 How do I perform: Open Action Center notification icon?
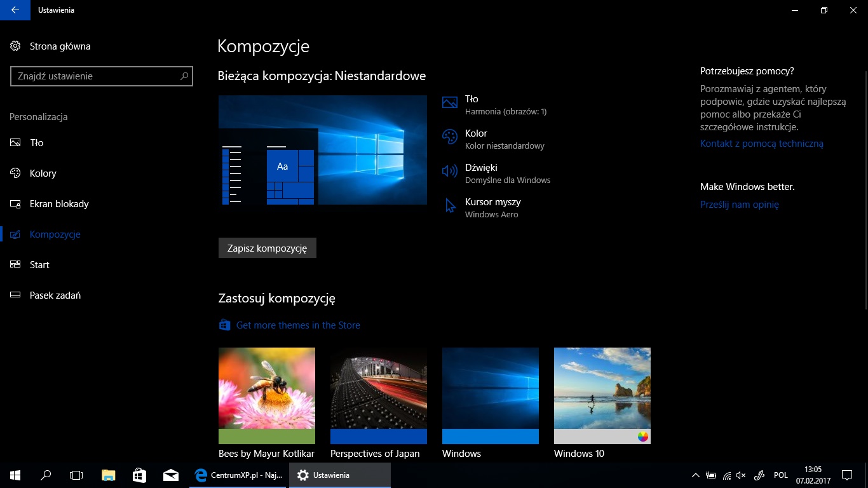(x=846, y=475)
